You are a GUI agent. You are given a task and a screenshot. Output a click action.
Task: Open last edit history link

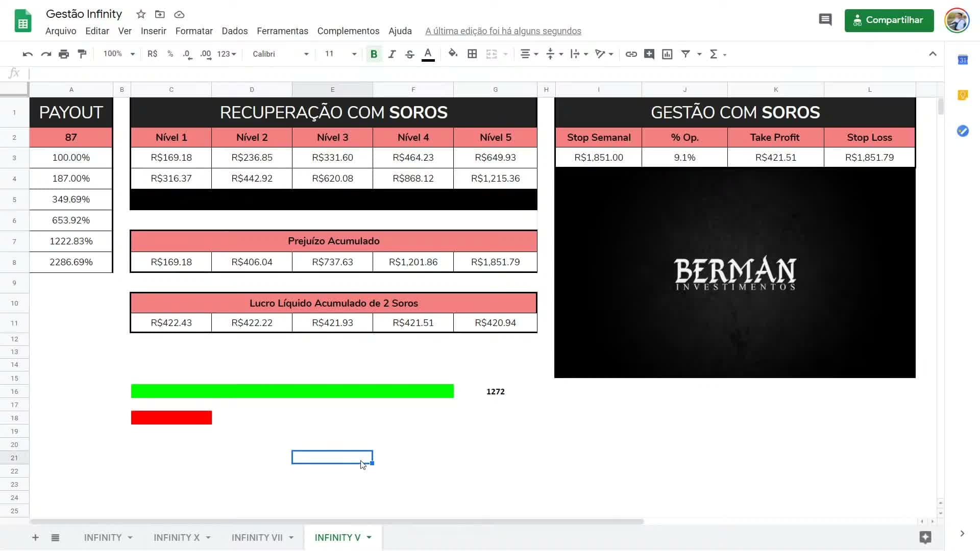click(x=503, y=31)
